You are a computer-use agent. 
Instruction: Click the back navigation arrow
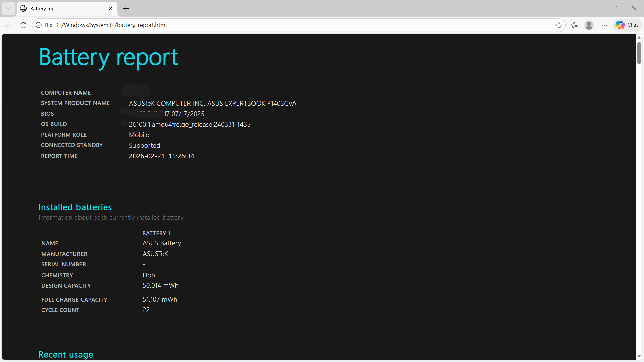tap(9, 25)
